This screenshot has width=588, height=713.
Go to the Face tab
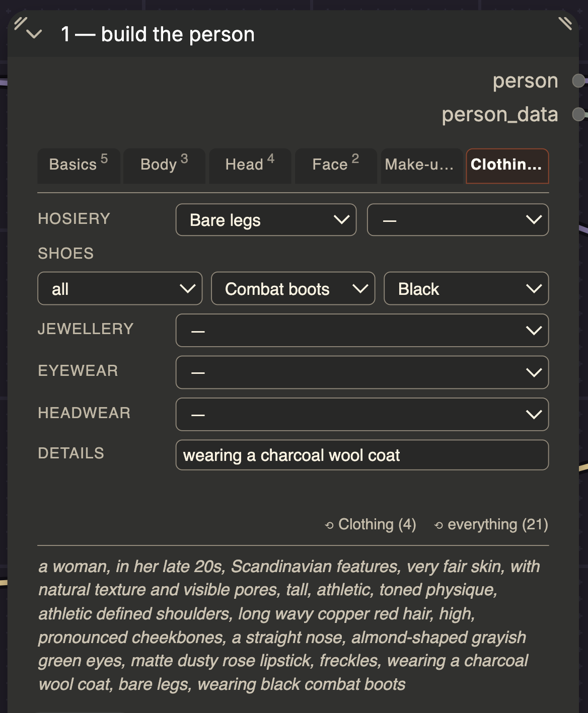click(x=336, y=166)
